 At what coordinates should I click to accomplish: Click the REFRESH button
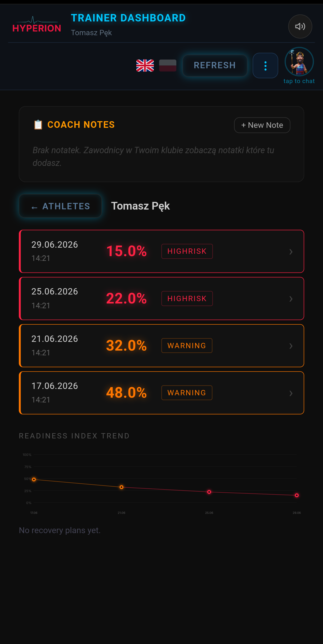tap(215, 65)
